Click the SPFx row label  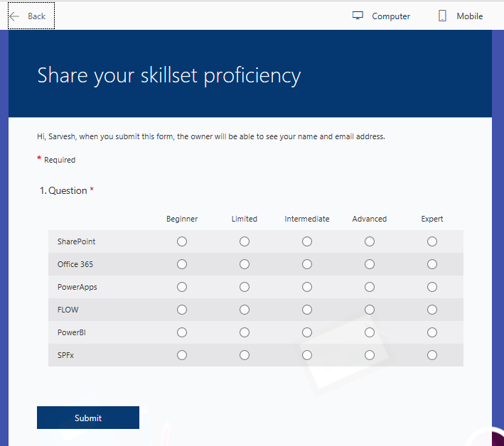pyautogui.click(x=65, y=355)
